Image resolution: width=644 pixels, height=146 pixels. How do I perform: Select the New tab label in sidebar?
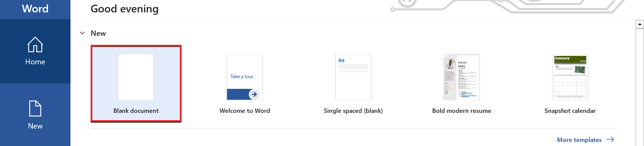(35, 126)
